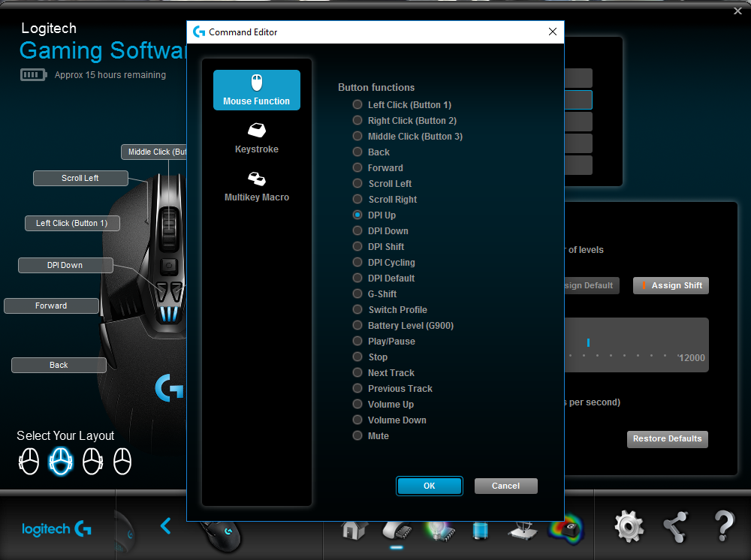This screenshot has width=751, height=560.
Task: Switch to the Multikey Macro tab
Action: [257, 186]
